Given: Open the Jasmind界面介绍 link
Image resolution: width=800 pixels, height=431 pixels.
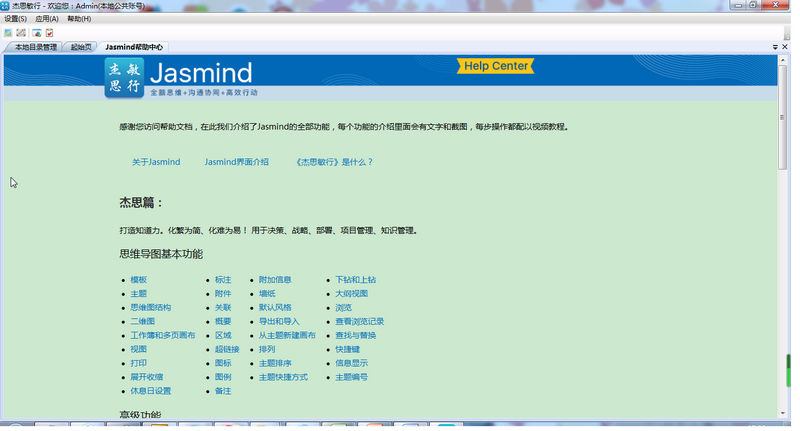Looking at the screenshot, I should tap(237, 162).
